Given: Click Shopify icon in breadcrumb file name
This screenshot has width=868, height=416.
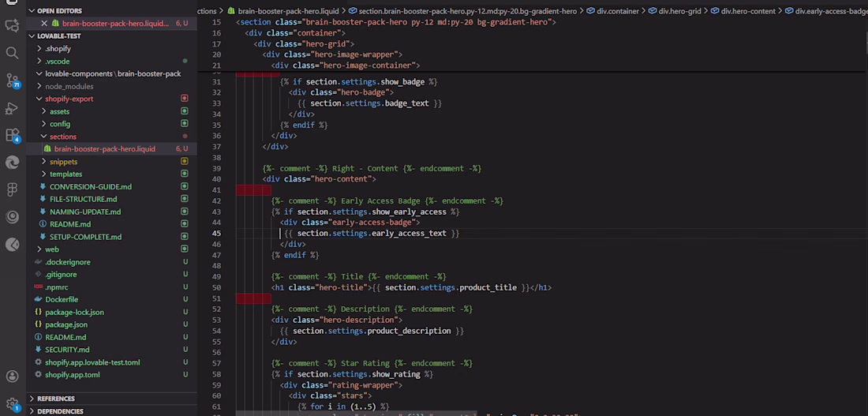Looking at the screenshot, I should pyautogui.click(x=231, y=11).
